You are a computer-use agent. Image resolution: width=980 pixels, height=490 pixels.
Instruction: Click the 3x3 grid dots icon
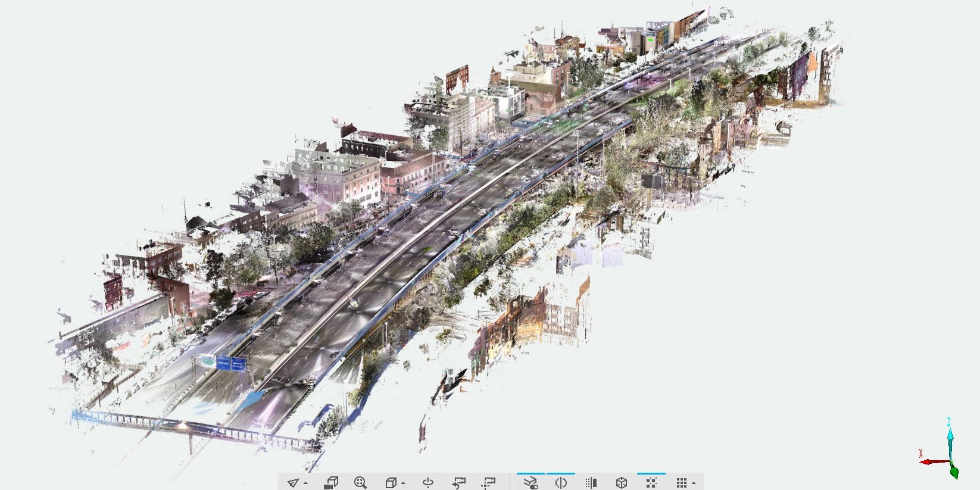(x=681, y=482)
